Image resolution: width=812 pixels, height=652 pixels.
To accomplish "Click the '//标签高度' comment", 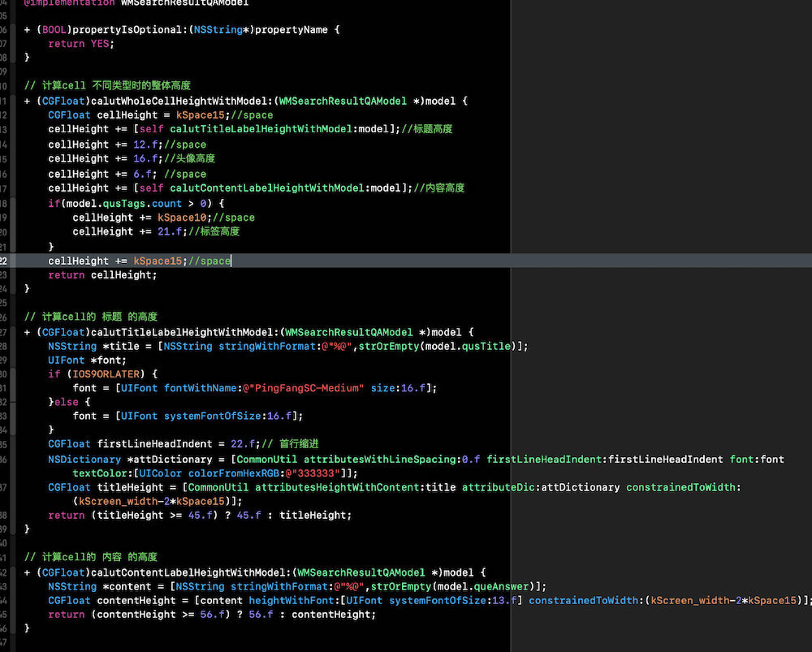I will [x=214, y=231].
